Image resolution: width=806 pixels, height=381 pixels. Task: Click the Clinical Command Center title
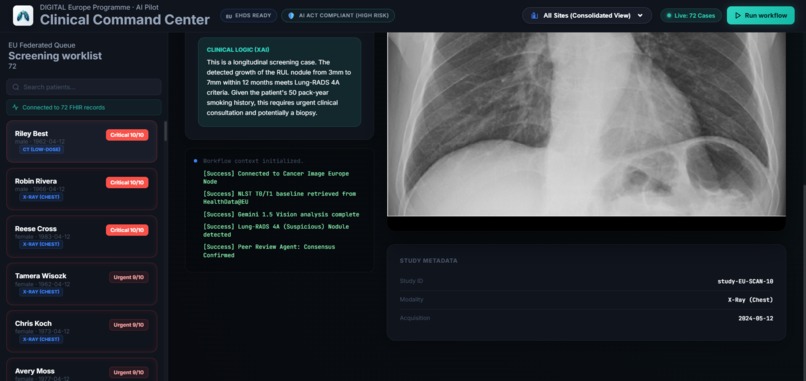(125, 20)
